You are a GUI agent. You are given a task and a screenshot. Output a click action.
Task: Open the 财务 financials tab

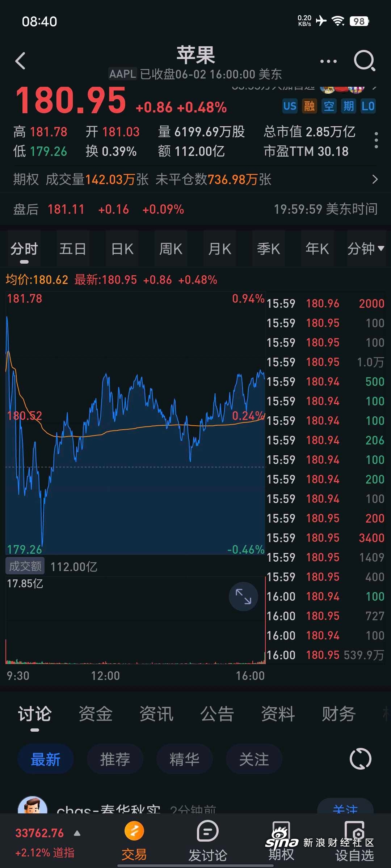click(339, 715)
